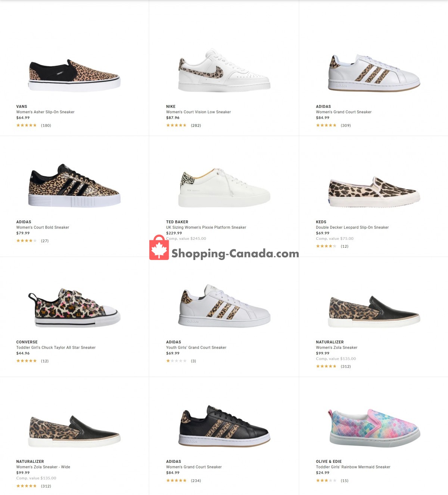Click the Women's Asher Slip-On Sneaker link
The height and width of the screenshot is (495, 448).
click(x=45, y=112)
